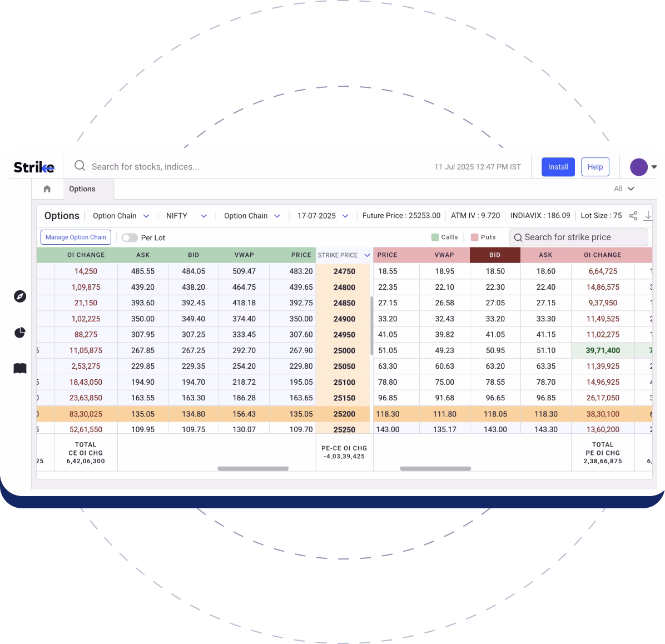Click the Manage Option Chain button
The image size is (665, 644).
76,237
